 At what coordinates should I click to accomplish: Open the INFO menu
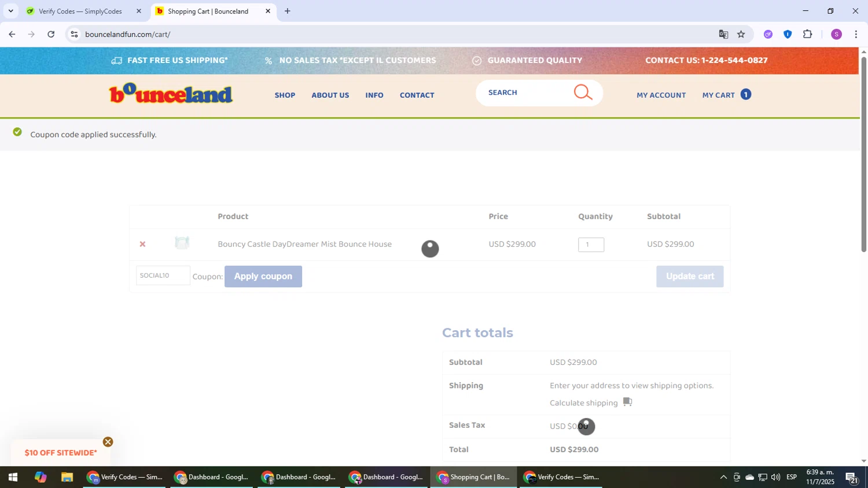click(x=374, y=95)
